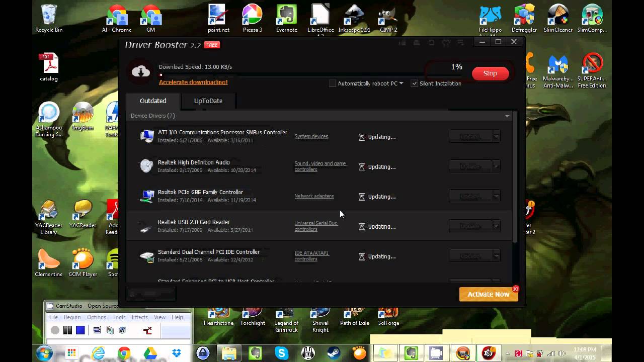Open GOM Player desktop shortcut
The width and height of the screenshot is (644, 362).
[83, 262]
